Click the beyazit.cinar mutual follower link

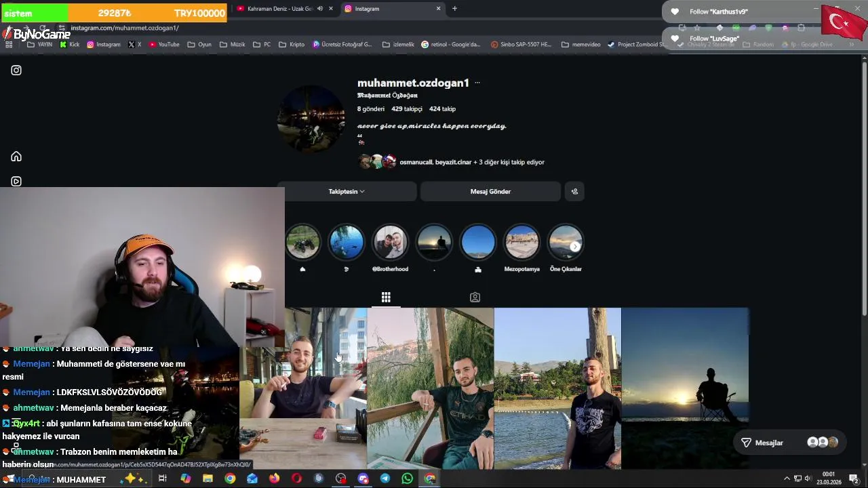[x=453, y=162]
